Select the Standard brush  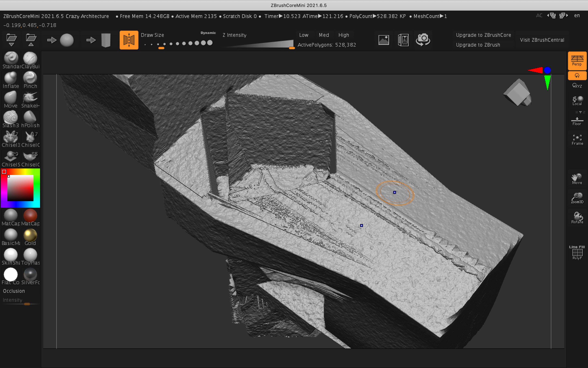pos(11,60)
